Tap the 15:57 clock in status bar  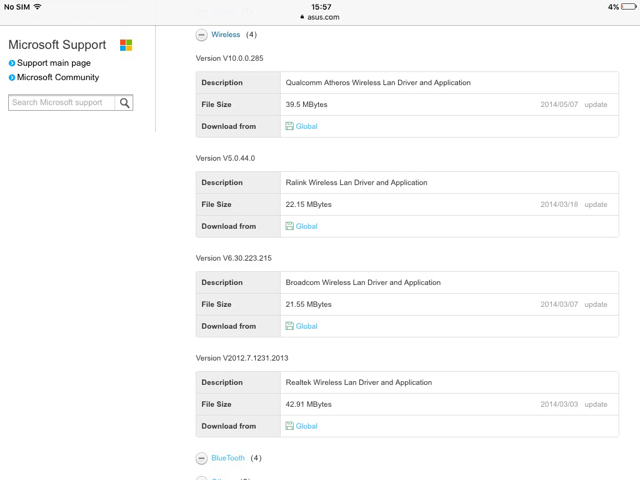pyautogui.click(x=321, y=7)
